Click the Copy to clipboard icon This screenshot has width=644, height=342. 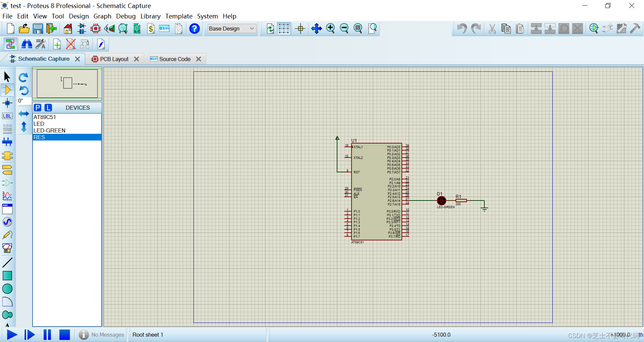pos(506,28)
